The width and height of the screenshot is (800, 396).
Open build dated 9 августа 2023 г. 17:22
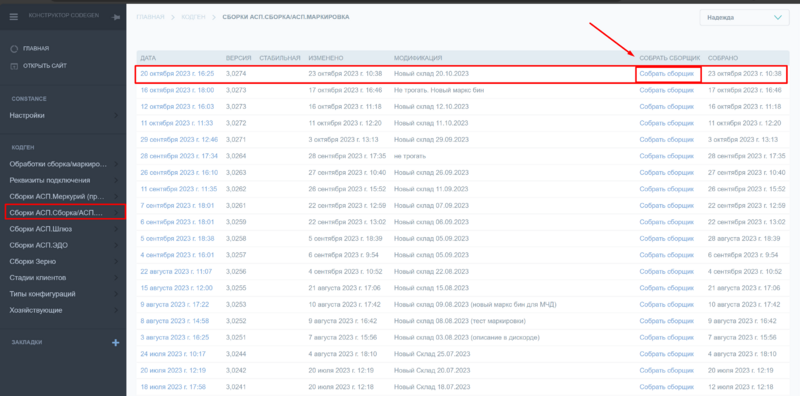point(174,305)
